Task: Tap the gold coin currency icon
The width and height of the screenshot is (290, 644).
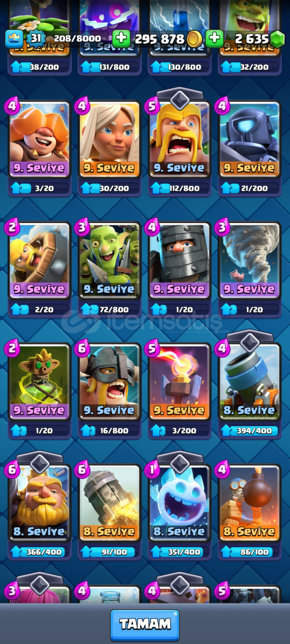Action: click(193, 39)
